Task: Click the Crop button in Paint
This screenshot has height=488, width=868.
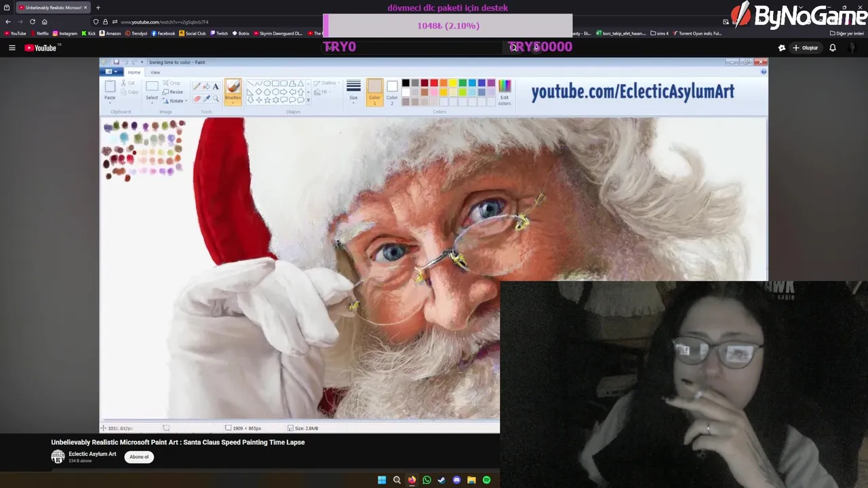Action: [171, 83]
